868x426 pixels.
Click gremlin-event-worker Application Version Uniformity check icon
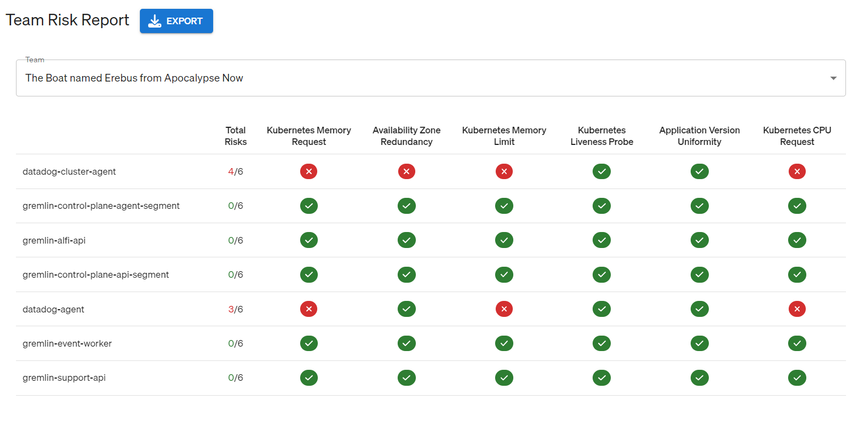(699, 343)
